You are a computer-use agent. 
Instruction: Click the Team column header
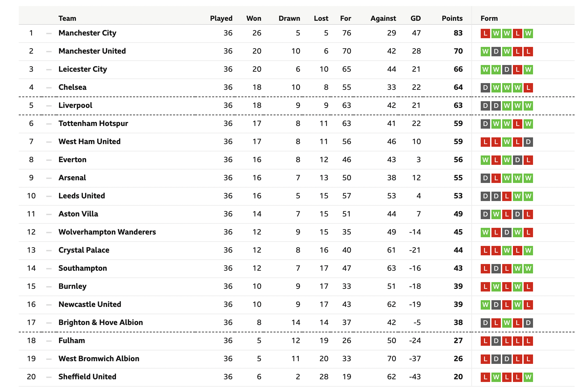click(67, 18)
